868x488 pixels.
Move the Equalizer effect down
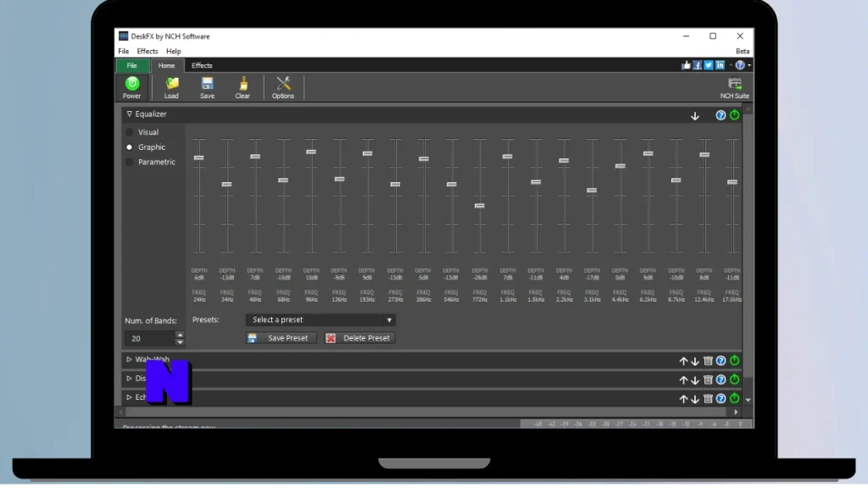point(695,115)
